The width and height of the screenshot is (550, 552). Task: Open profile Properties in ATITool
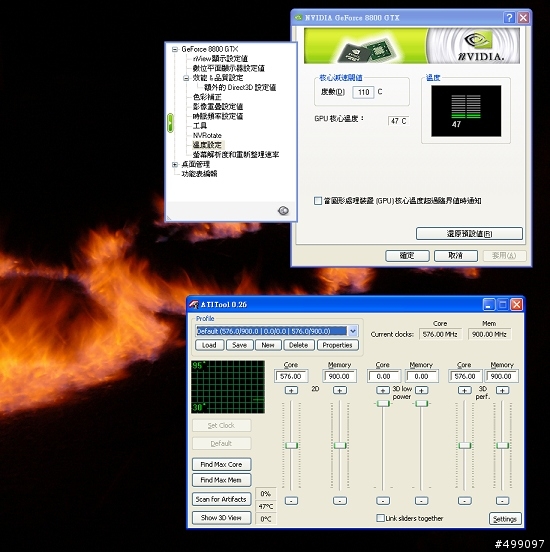tap(337, 345)
